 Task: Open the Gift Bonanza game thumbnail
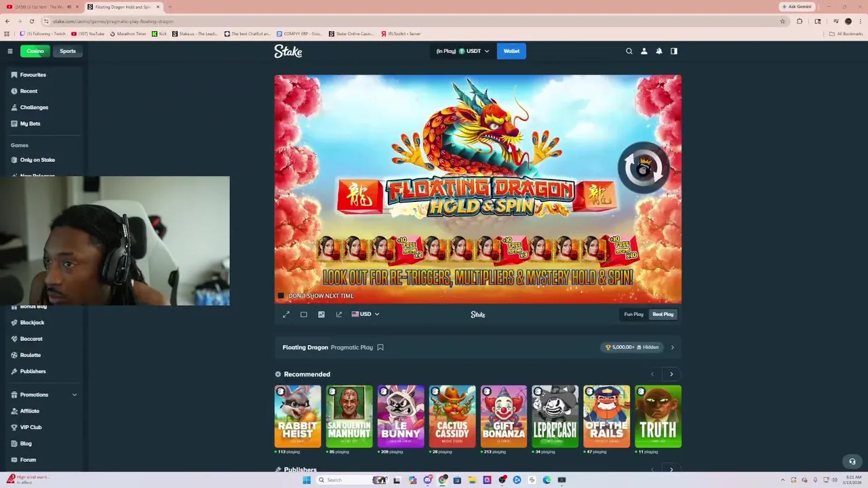504,416
